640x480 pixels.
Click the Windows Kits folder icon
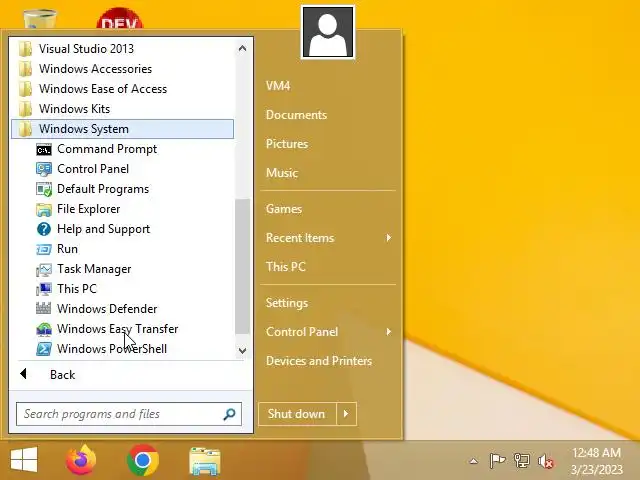point(25,109)
